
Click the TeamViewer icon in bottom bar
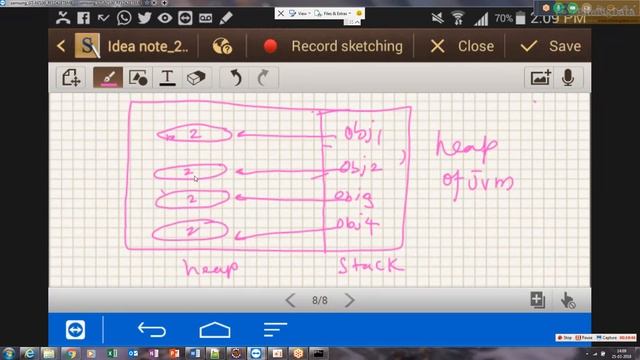76,329
